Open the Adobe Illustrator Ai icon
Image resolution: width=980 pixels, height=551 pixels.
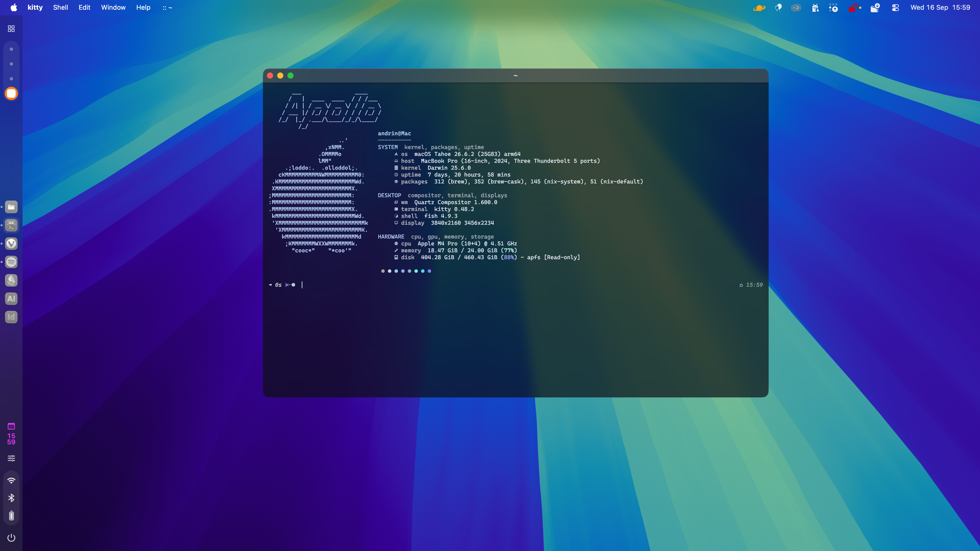[11, 299]
